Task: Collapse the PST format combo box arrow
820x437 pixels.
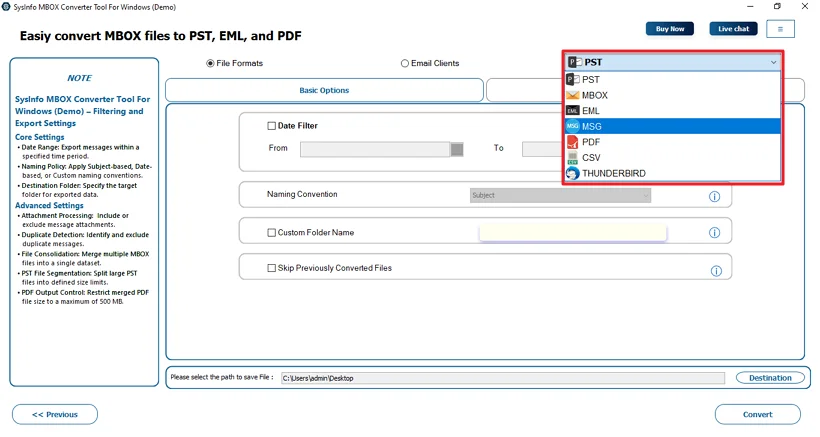Action: [773, 63]
